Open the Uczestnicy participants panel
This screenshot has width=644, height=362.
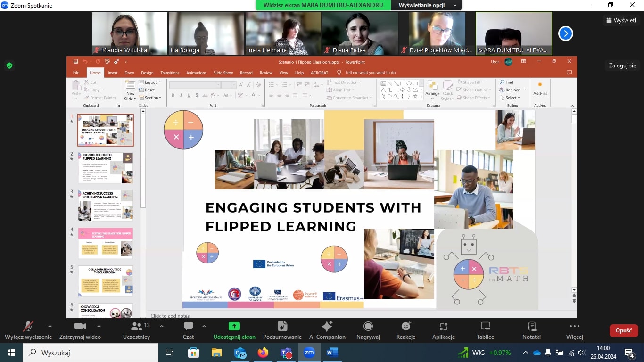[x=136, y=327]
